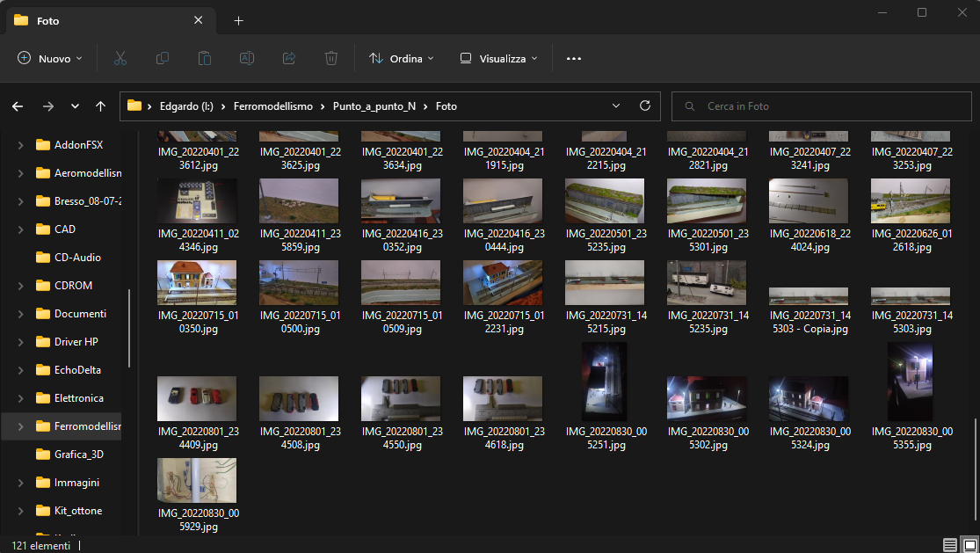Navigate to Punto_a_punto_N in breadcrumb
Screen dimensions: 980x553
(x=374, y=106)
